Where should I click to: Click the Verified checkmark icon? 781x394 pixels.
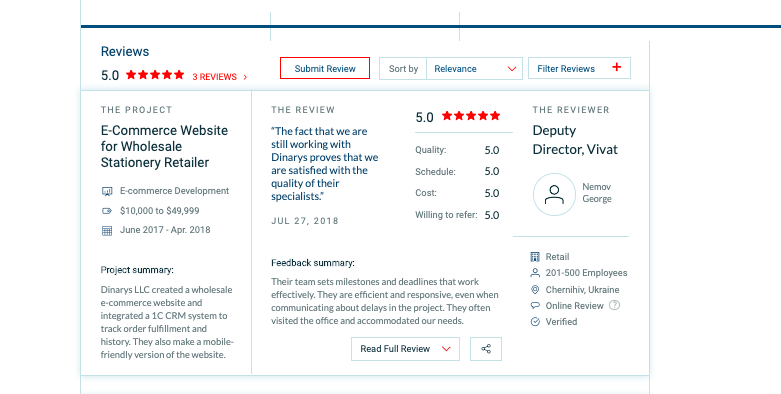pos(535,322)
